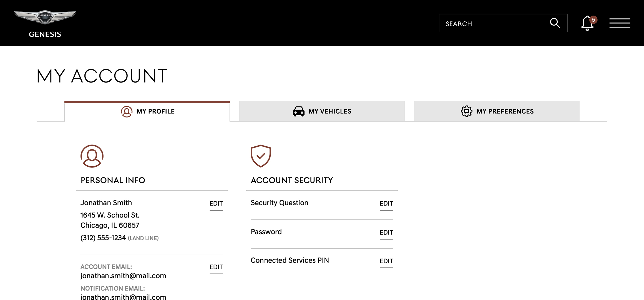The height and width of the screenshot is (300, 644).
Task: Click the Genesis winged logo
Action: (x=45, y=17)
